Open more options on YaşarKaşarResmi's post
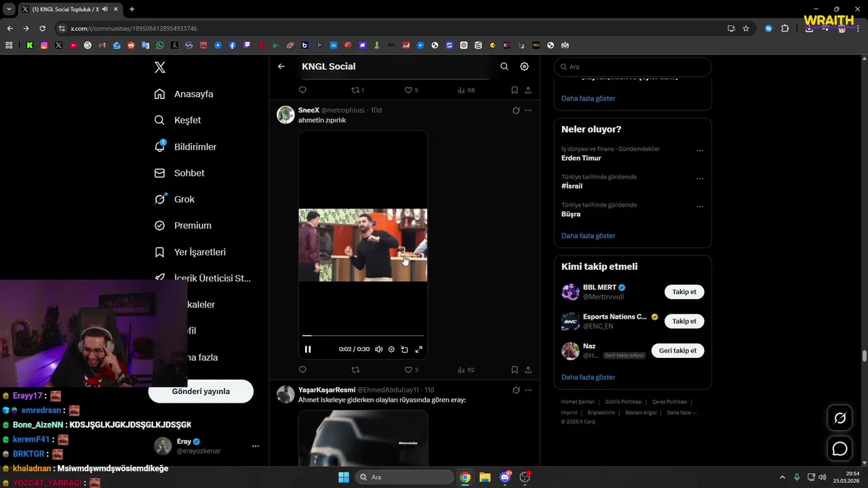This screenshot has width=868, height=488. coord(528,390)
